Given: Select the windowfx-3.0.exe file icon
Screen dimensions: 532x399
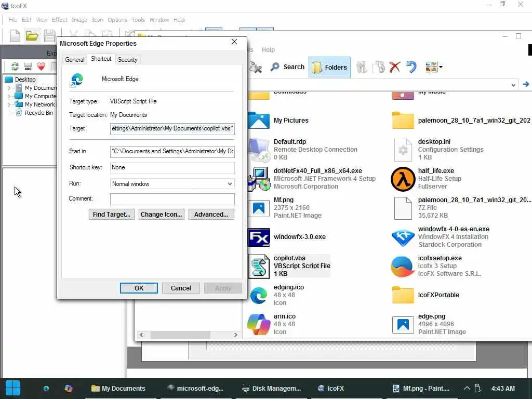Looking at the screenshot, I should [259, 237].
